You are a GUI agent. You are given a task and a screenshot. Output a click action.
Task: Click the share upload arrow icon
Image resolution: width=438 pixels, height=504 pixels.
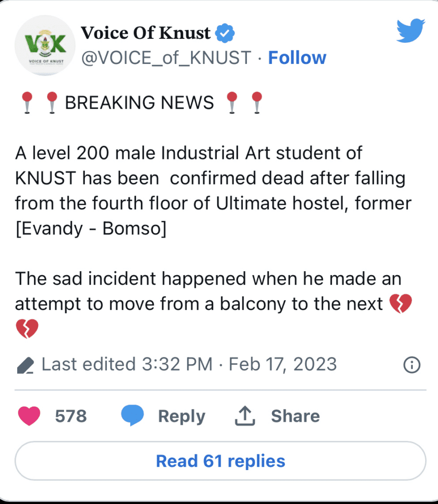pos(245,415)
